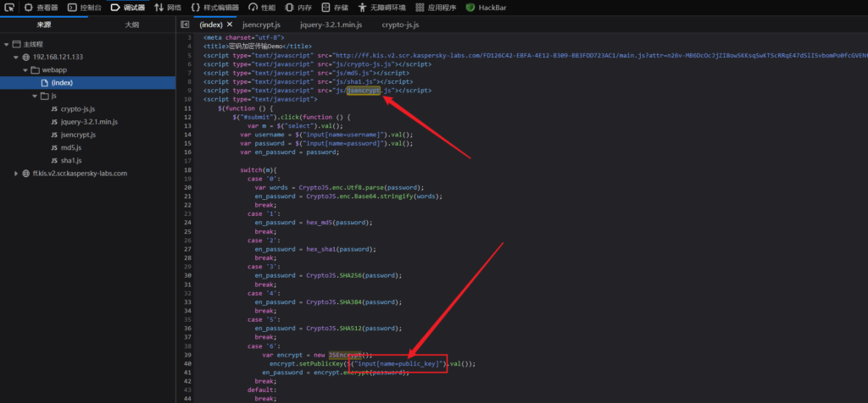Screen dimensions: 868x403
Task: Open the 应用程序 application tab
Action: (x=436, y=8)
